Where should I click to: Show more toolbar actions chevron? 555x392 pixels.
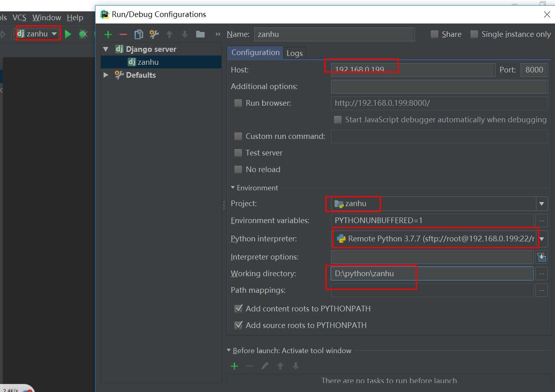pyautogui.click(x=218, y=34)
